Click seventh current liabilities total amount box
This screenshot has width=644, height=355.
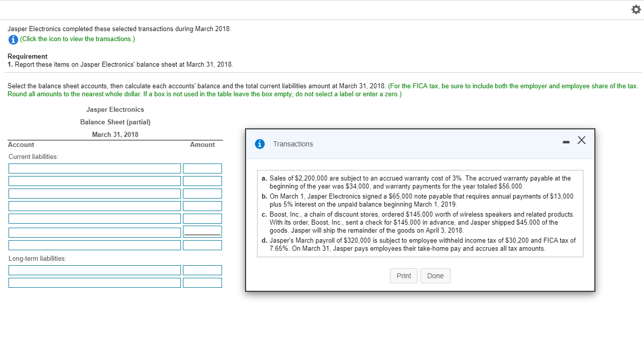click(202, 245)
